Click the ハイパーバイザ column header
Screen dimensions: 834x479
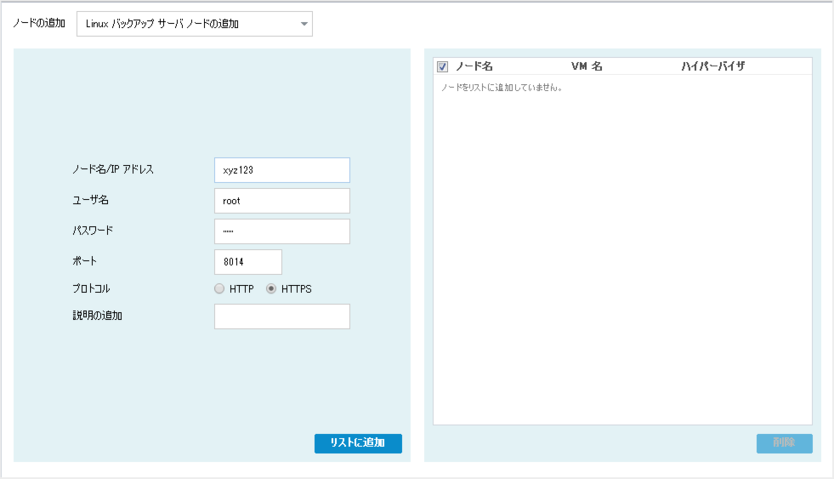click(x=713, y=66)
